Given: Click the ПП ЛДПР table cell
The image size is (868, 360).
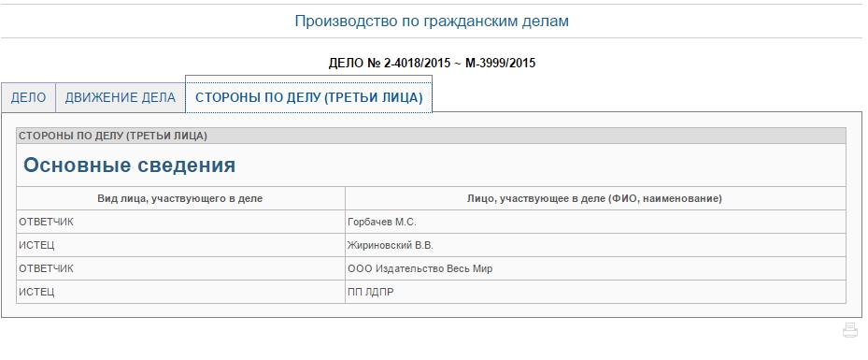Looking at the screenshot, I should coord(595,292).
